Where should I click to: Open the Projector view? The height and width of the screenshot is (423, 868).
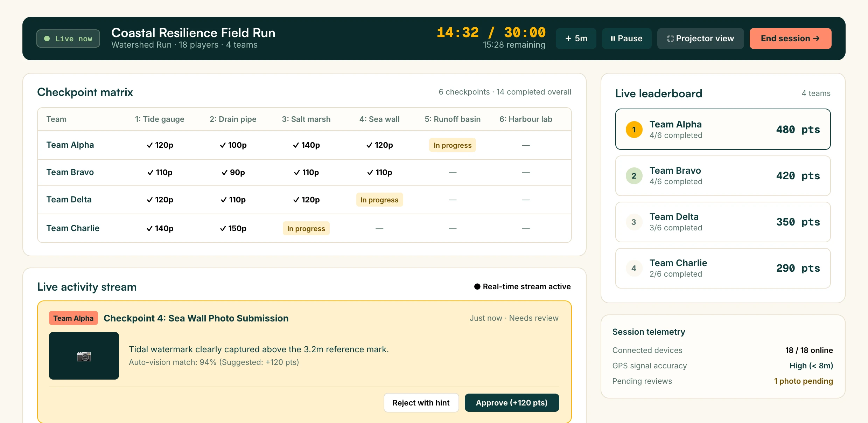[x=700, y=39]
